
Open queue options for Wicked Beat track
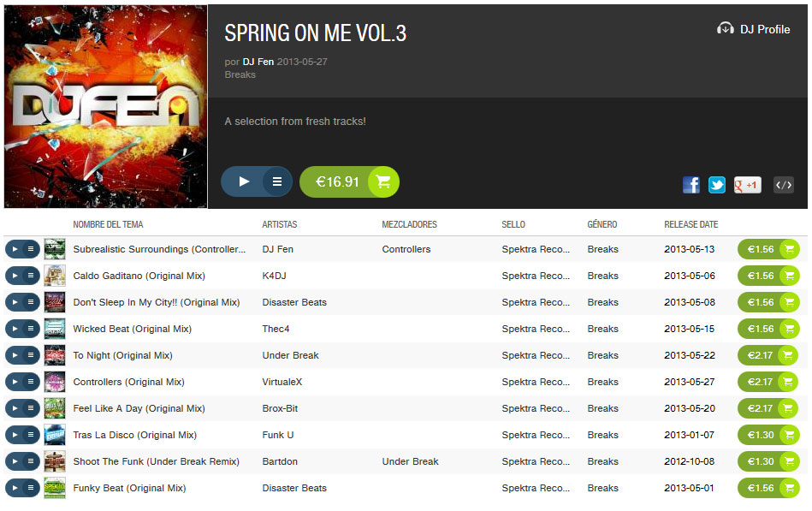[31, 329]
